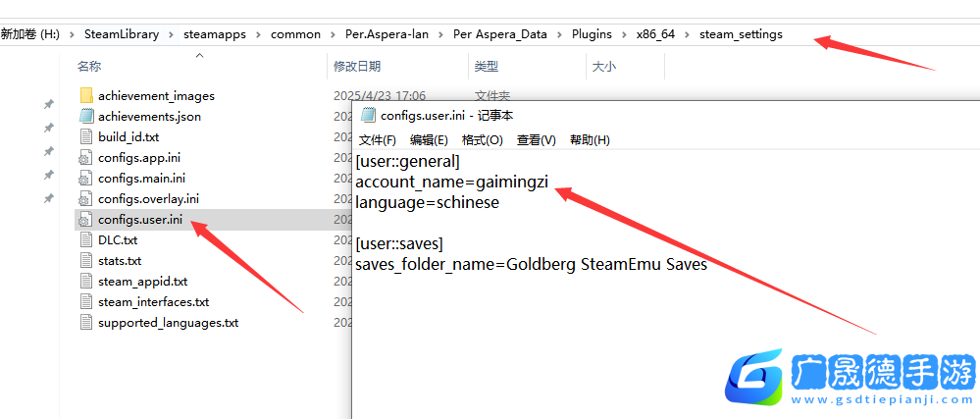980x419 pixels.
Task: Open the 文件(F) menu in Notepad
Action: coord(377,140)
